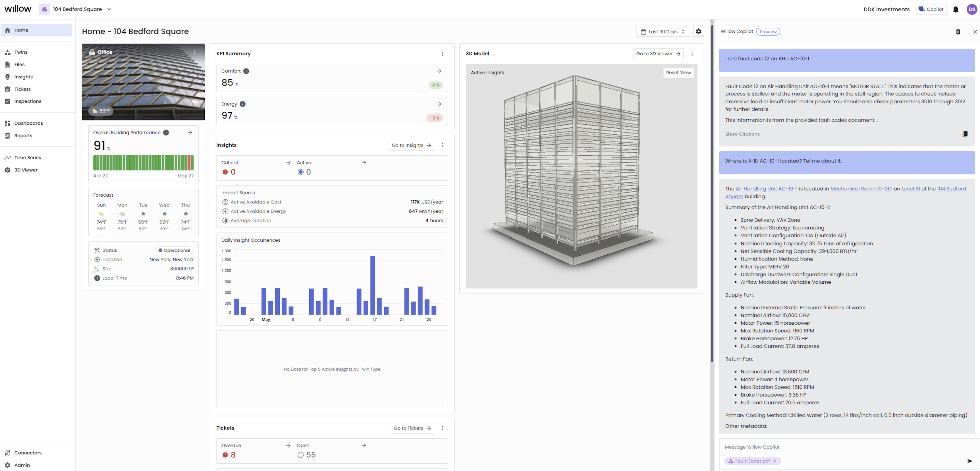
Task: Open the Mechanical Room 10-010 link
Action: tap(861, 189)
